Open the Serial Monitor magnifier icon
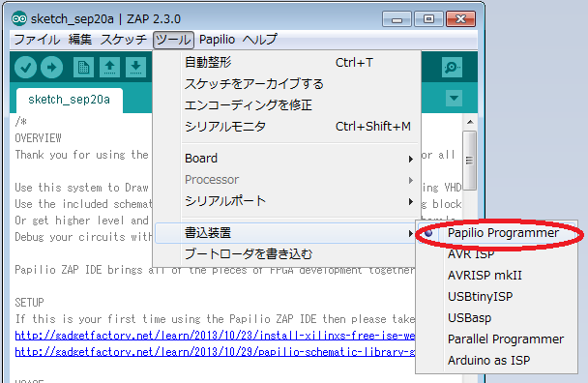This screenshot has width=588, height=383. point(452,68)
